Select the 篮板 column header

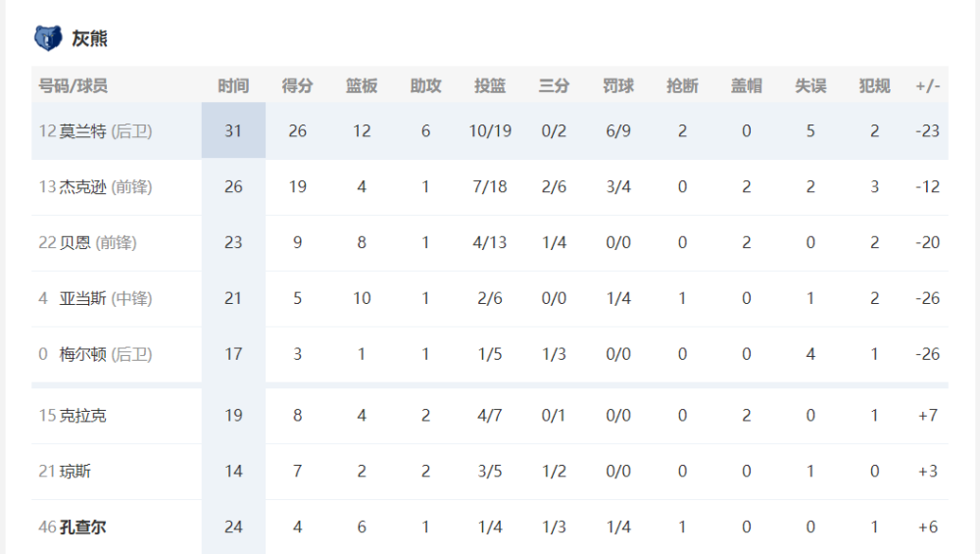pyautogui.click(x=362, y=85)
